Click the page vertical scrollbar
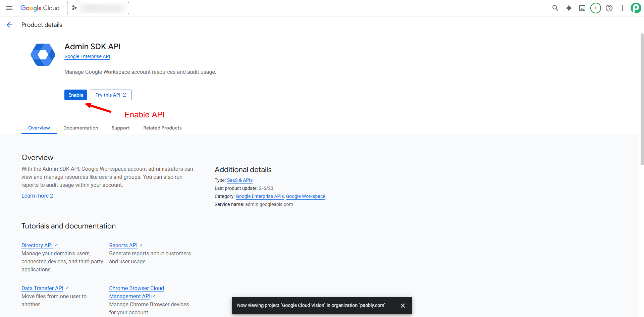Viewport: 644px width, 317px height. (642, 101)
